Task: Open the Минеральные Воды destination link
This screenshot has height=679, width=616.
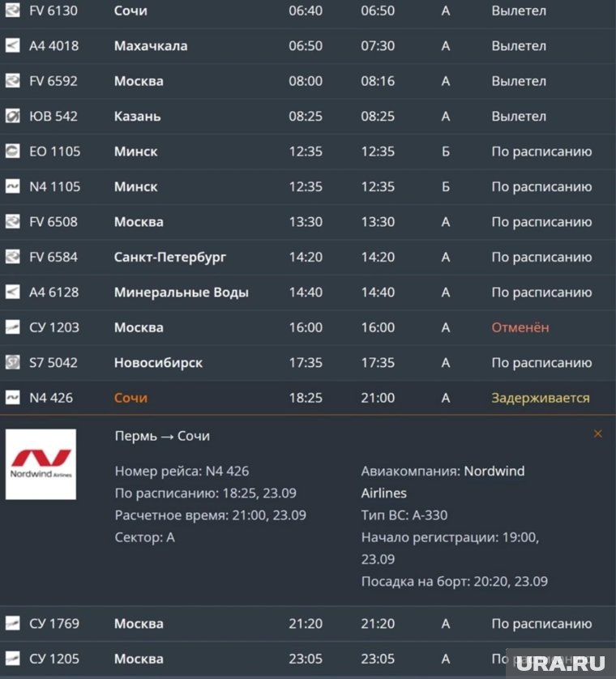Action: pos(181,293)
